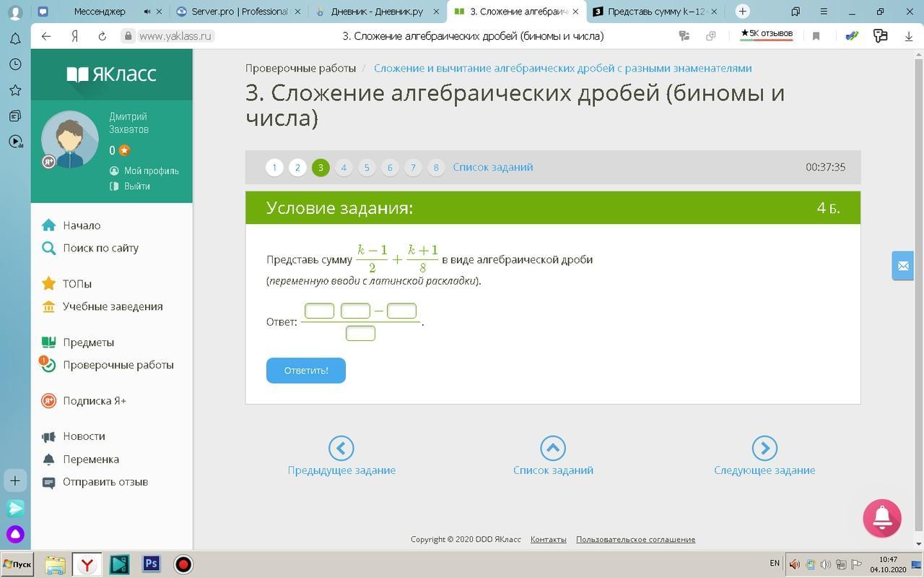The height and width of the screenshot is (578, 924).
Task: Open Проверочные работы in sidebar
Action: (118, 365)
